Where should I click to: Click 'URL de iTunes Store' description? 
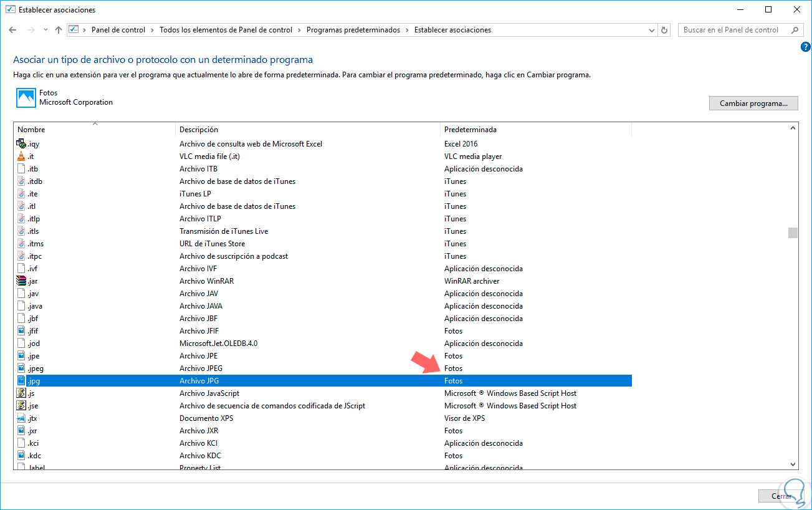213,243
